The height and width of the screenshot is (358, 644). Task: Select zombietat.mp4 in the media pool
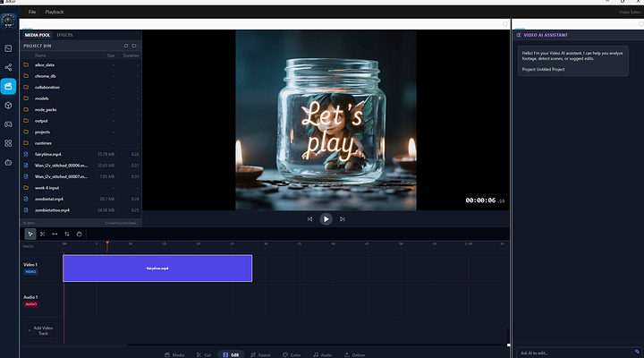pyautogui.click(x=48, y=199)
